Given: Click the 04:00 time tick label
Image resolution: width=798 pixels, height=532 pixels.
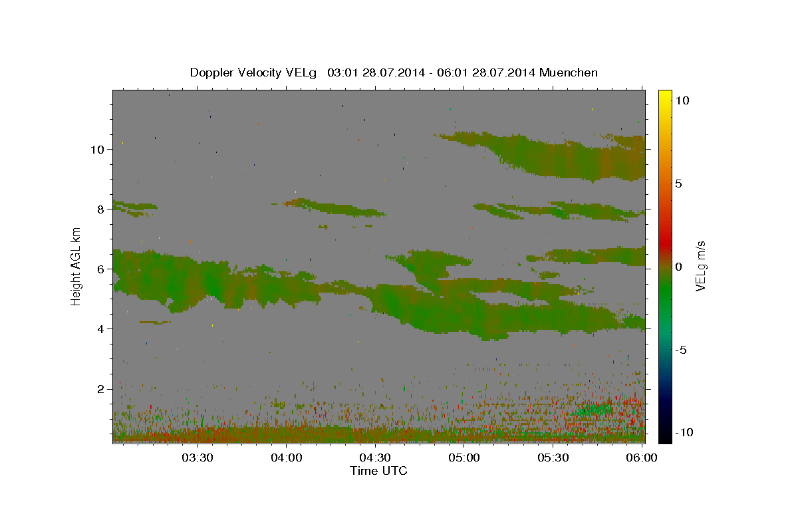Looking at the screenshot, I should coord(287,458).
